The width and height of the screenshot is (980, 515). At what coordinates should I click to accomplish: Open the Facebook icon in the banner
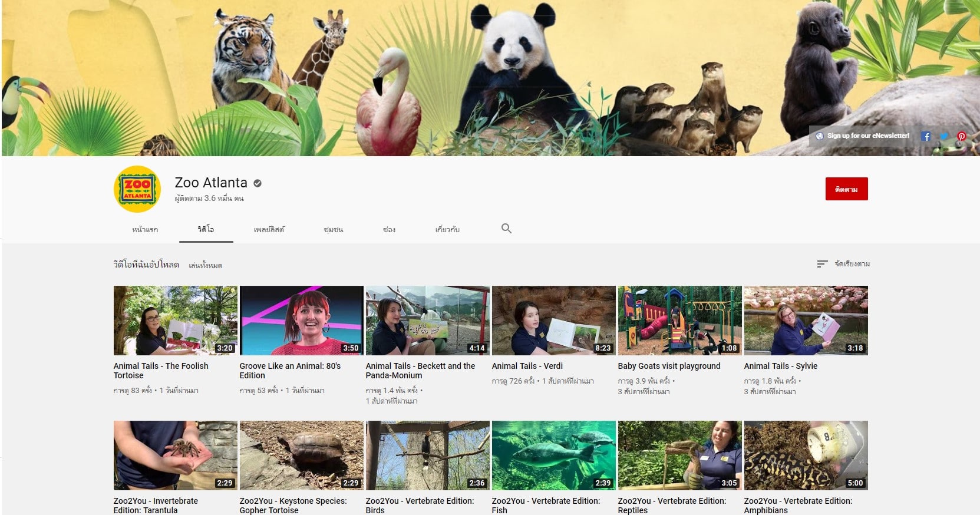click(926, 136)
